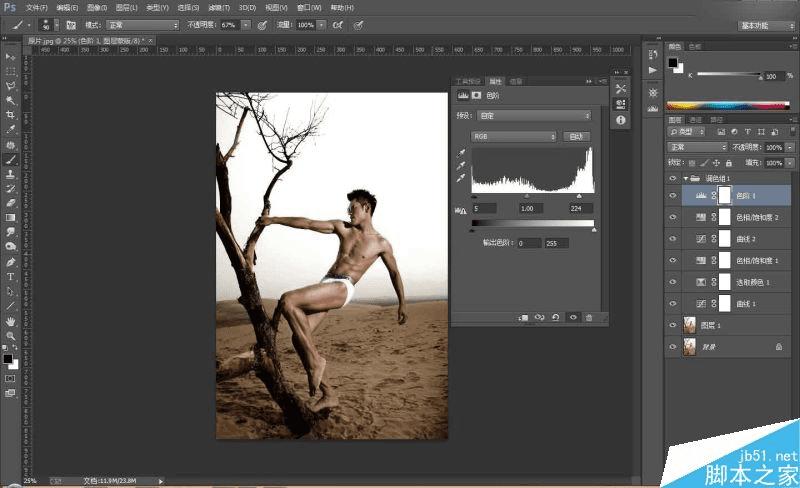800x488 pixels.
Task: Click the K slider in the Color panel
Action: (730, 75)
